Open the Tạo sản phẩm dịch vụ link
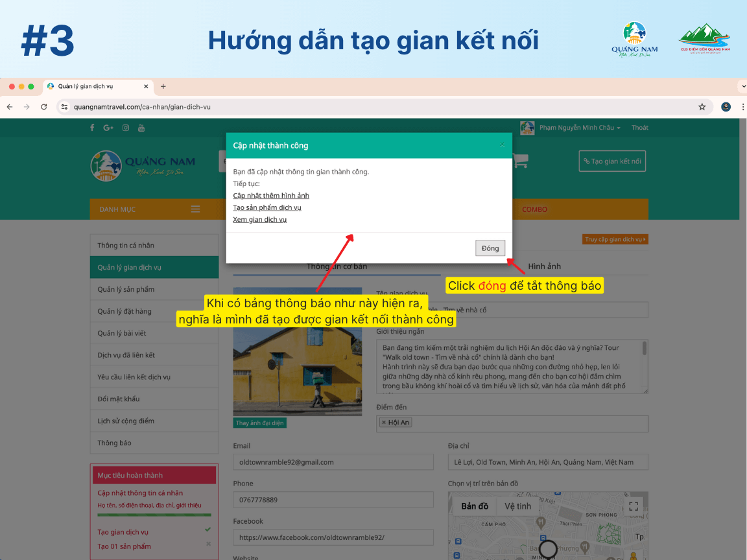Screen dimensions: 747x560 267,207
